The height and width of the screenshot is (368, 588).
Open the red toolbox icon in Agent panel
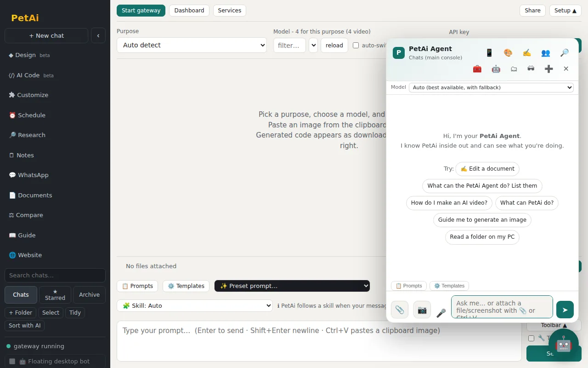click(x=477, y=69)
